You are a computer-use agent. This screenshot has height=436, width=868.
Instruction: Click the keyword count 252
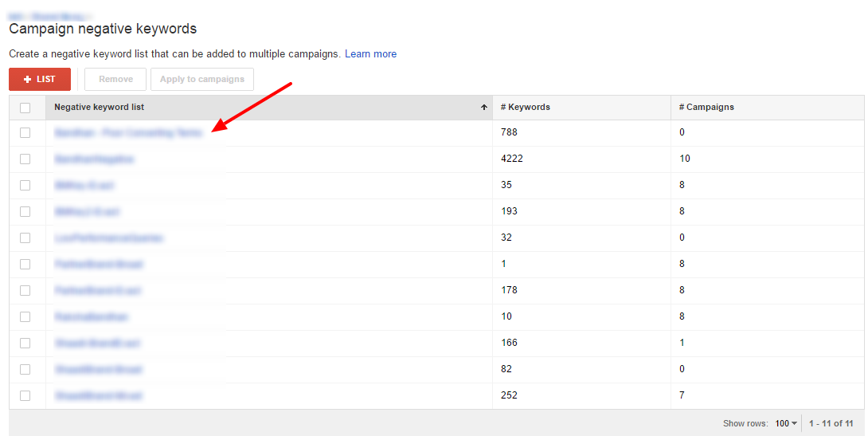pyautogui.click(x=509, y=395)
